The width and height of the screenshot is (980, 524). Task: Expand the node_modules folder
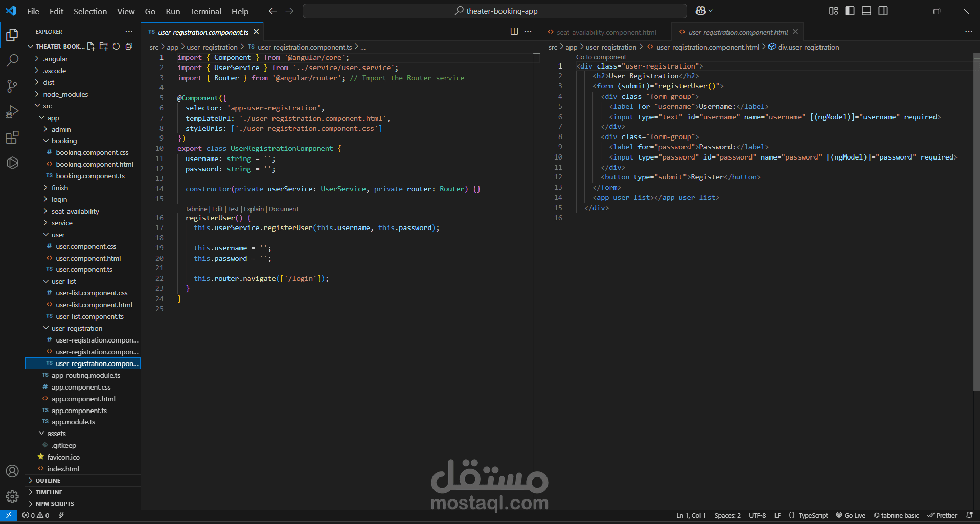(83, 94)
